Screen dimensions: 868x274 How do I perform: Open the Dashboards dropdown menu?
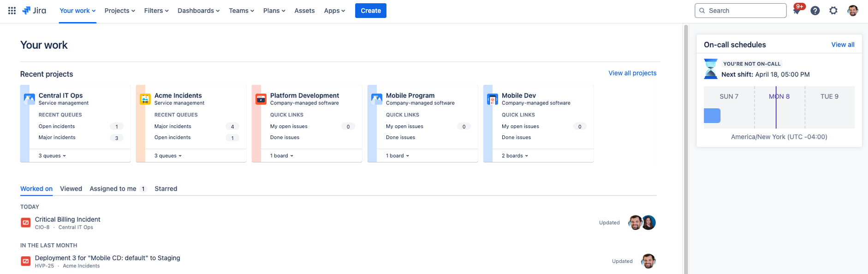point(199,11)
